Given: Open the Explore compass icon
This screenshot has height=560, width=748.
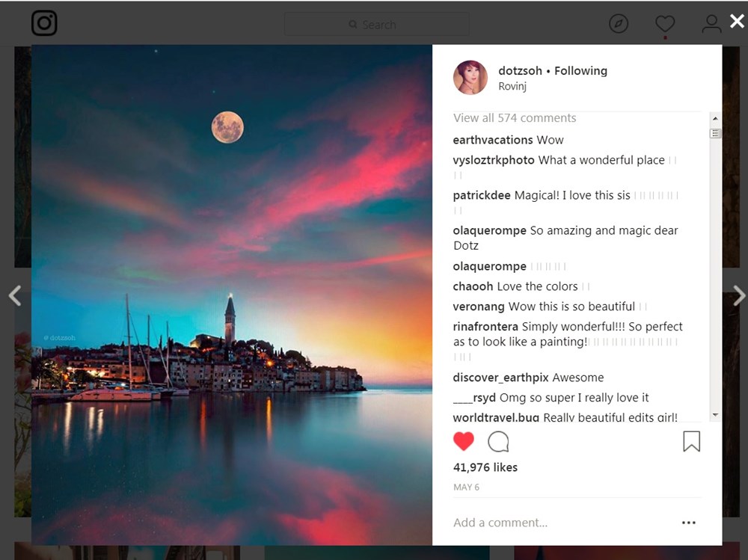Looking at the screenshot, I should click(619, 24).
